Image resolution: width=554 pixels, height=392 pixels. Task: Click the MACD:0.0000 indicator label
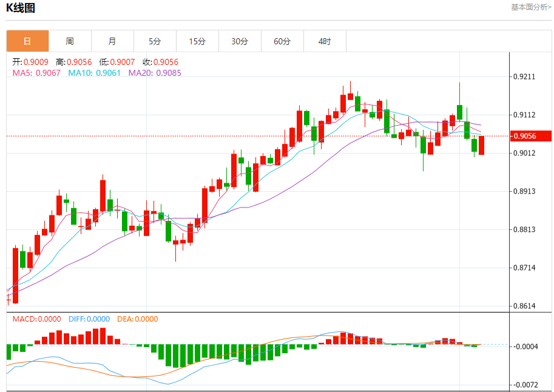pos(37,319)
